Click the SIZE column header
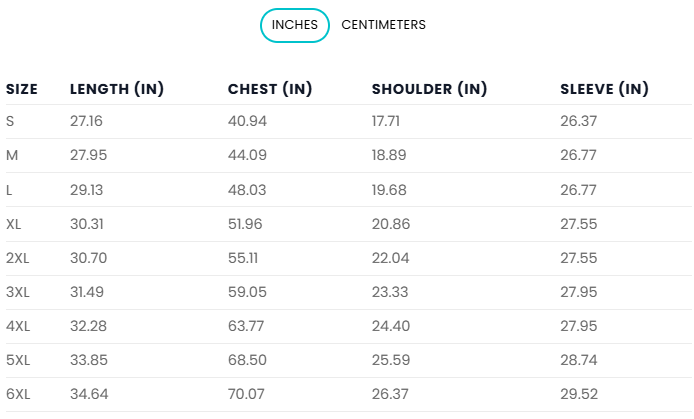694x419 pixels. (22, 89)
